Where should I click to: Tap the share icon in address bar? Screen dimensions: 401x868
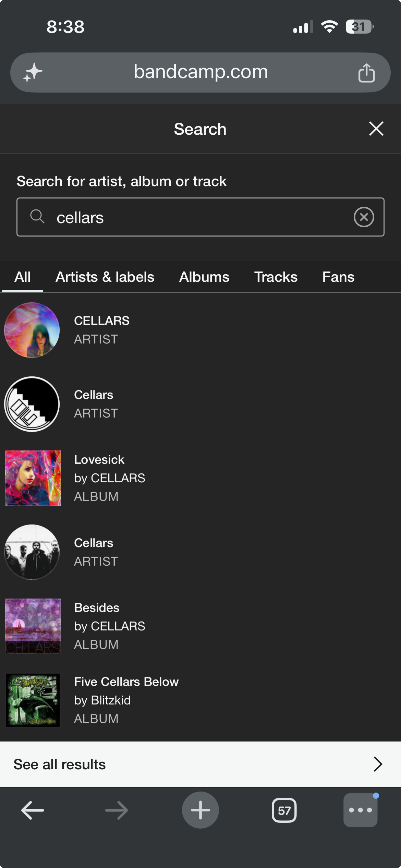point(366,73)
